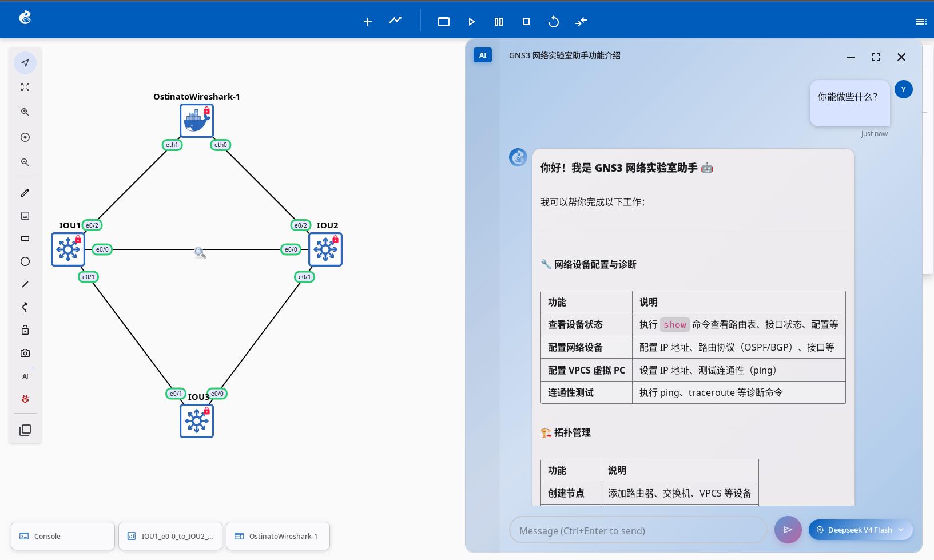Open the Console tab at bottom

coord(63,536)
